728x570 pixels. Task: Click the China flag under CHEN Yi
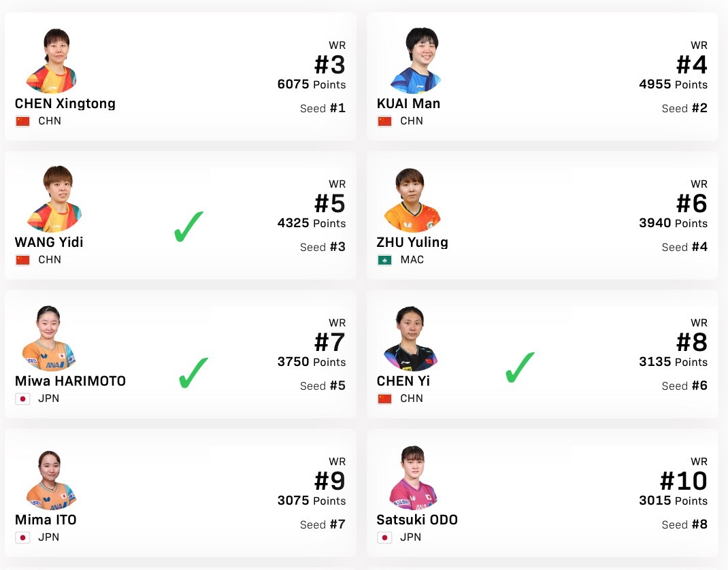[x=384, y=399]
